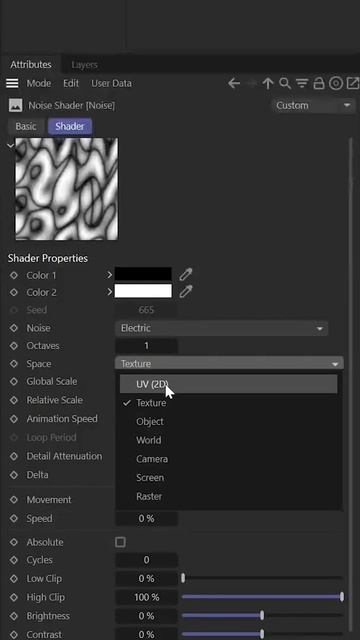This screenshot has height=640, width=360.
Task: Open the Basic tab
Action: (x=26, y=127)
